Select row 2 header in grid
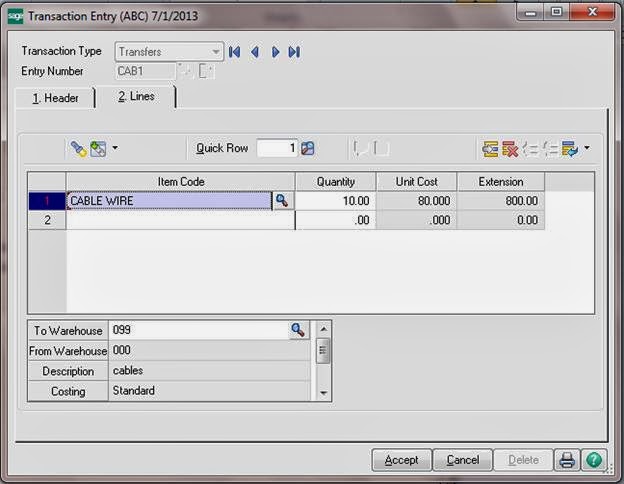 47,220
